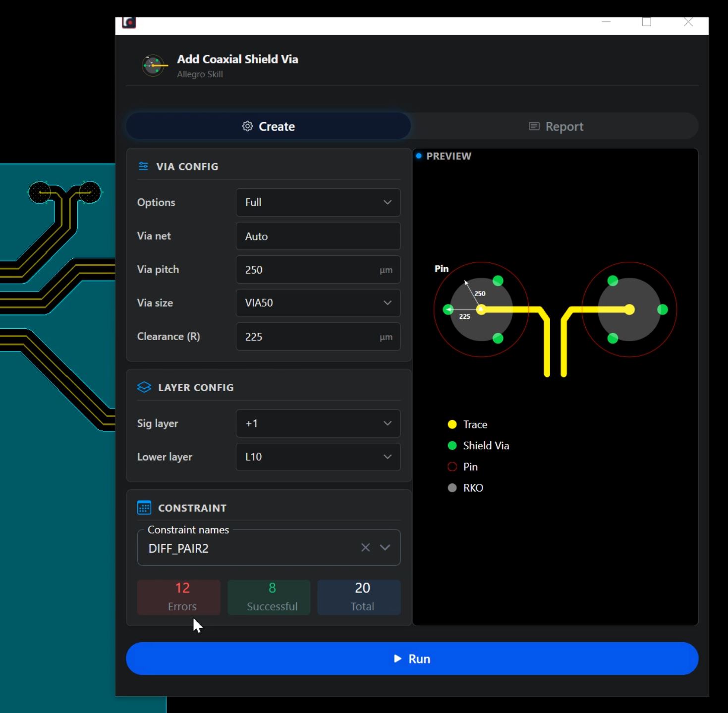Close the Add Coaxial Shield Via window

point(688,22)
